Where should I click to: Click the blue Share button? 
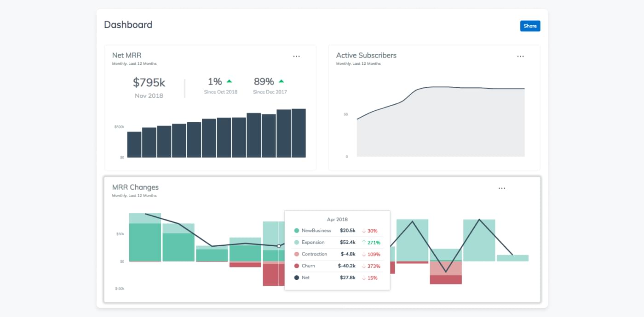[x=530, y=26]
